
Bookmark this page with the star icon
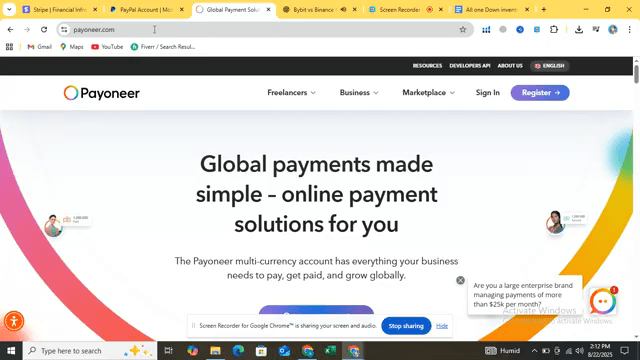462,29
